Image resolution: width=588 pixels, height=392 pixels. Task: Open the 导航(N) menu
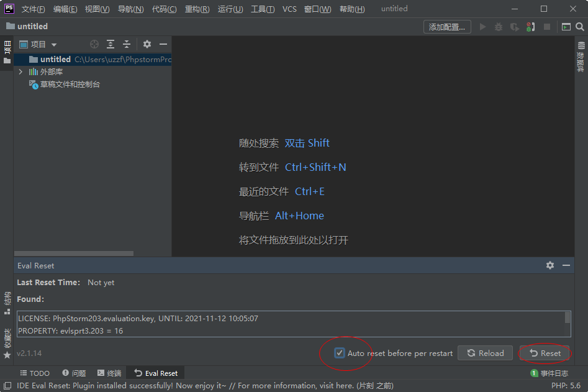[130, 9]
